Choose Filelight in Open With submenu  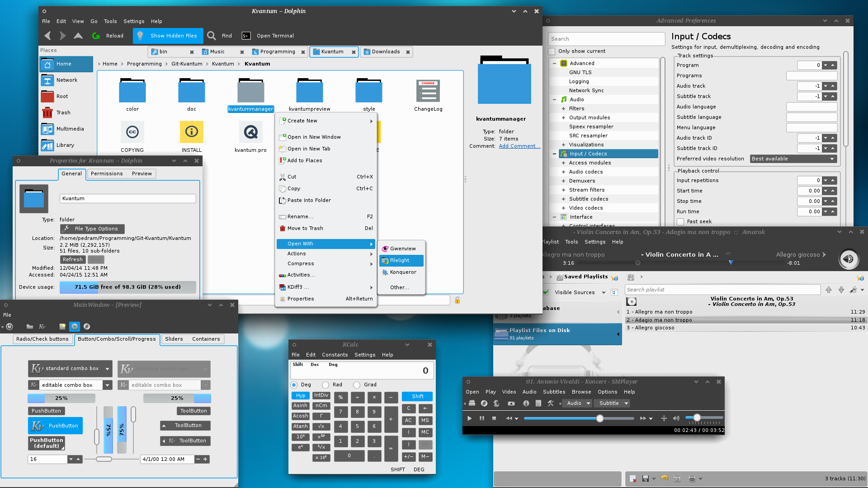[401, 260]
